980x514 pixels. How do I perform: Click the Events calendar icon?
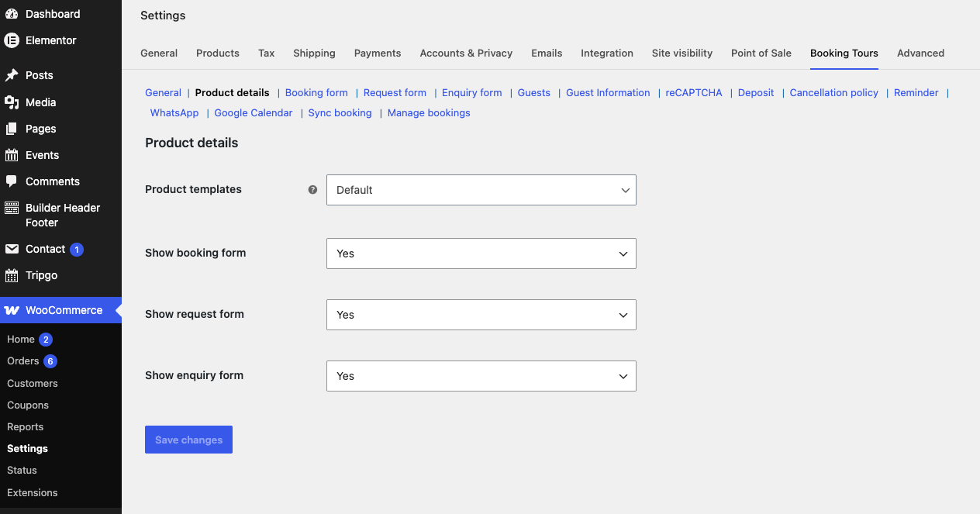click(12, 155)
